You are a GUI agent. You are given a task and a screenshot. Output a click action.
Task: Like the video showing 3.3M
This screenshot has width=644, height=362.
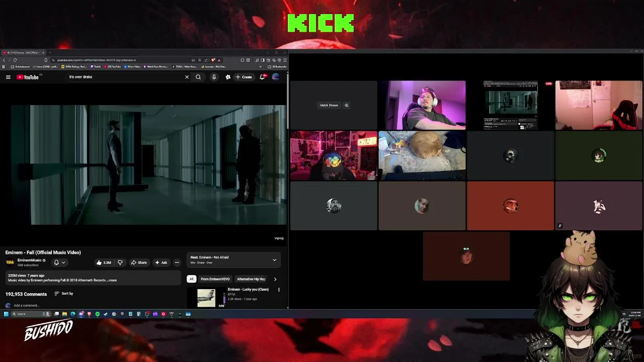(104, 262)
